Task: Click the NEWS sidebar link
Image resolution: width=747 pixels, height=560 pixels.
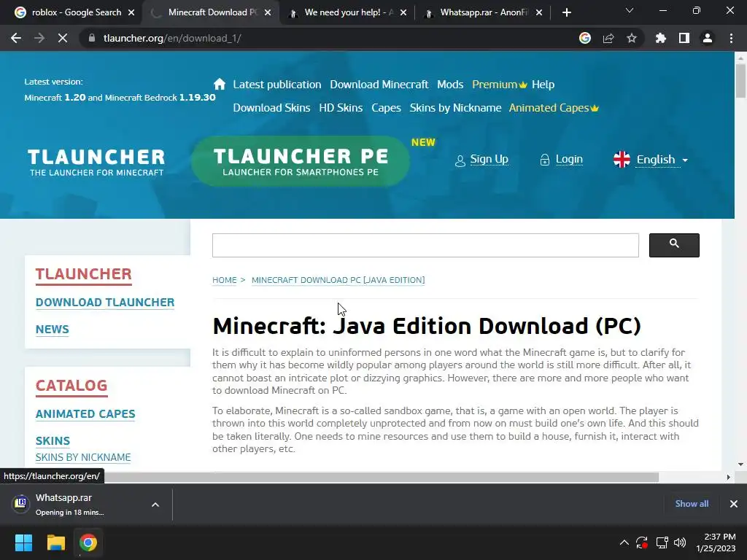Action: pyautogui.click(x=52, y=329)
